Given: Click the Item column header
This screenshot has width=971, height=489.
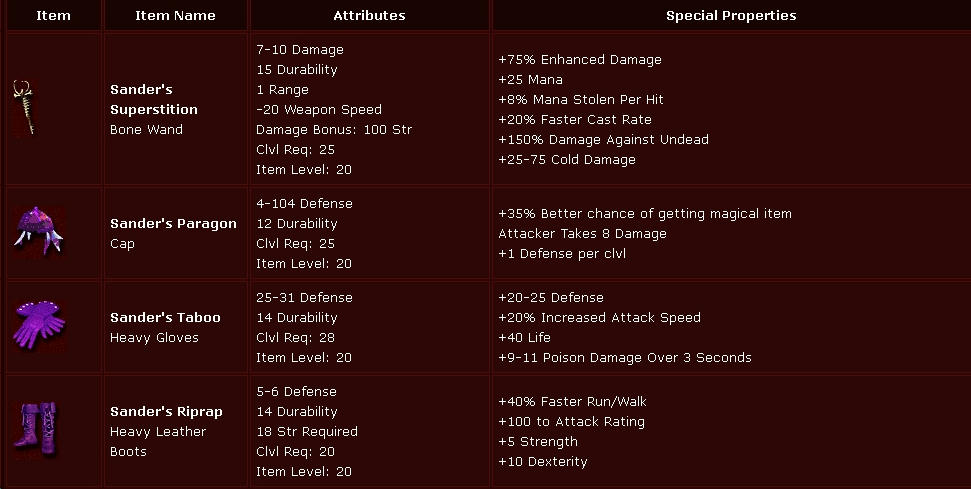Looking at the screenshot, I should point(53,15).
